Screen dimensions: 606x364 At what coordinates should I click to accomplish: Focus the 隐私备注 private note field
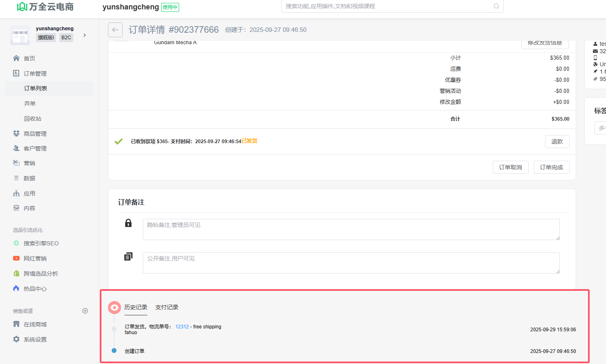[351, 229]
